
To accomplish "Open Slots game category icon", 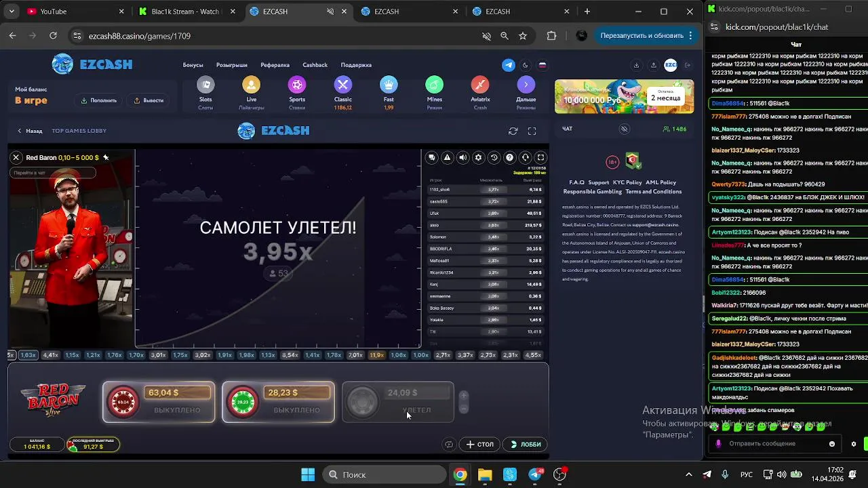I will click(x=205, y=85).
